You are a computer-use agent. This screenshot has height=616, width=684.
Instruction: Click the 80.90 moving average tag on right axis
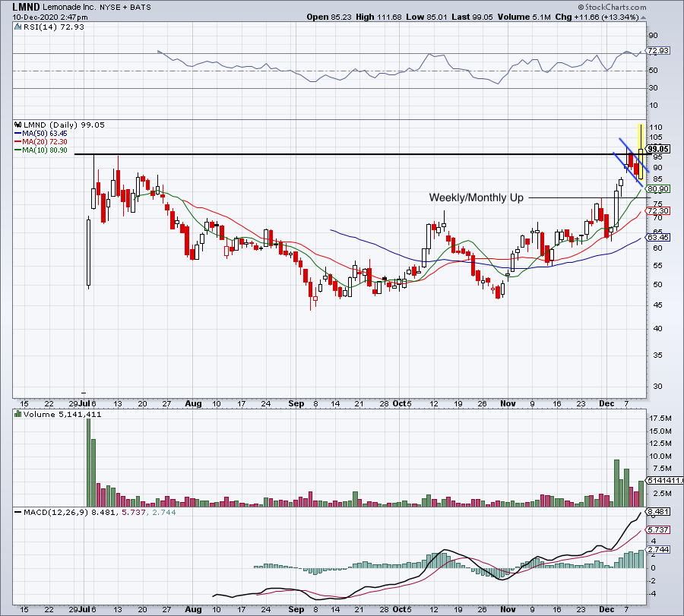point(658,189)
